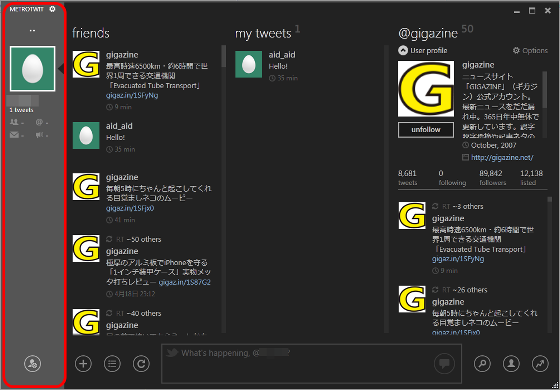Open the search magnifier icon
The image size is (560, 390).
pyautogui.click(x=482, y=364)
